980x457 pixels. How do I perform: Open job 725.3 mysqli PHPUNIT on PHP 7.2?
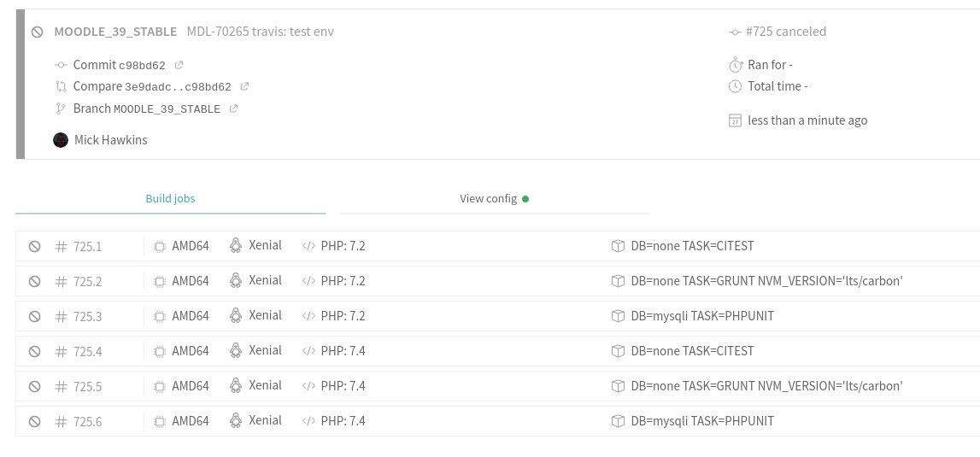[497, 316]
